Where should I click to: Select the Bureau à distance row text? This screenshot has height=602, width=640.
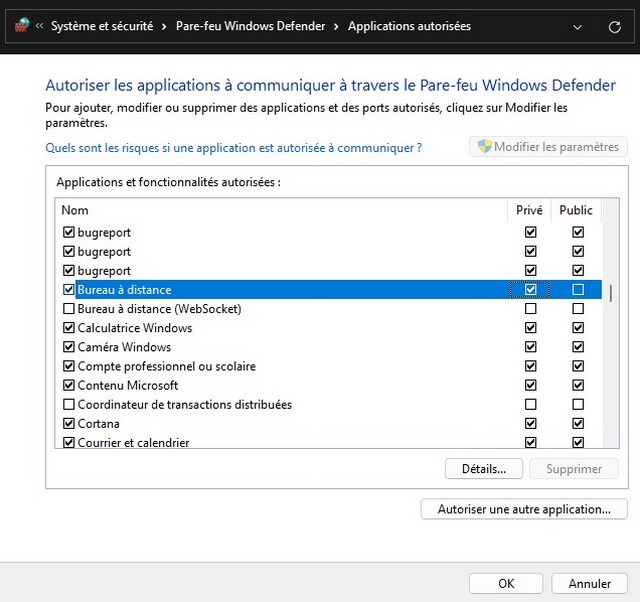click(124, 290)
